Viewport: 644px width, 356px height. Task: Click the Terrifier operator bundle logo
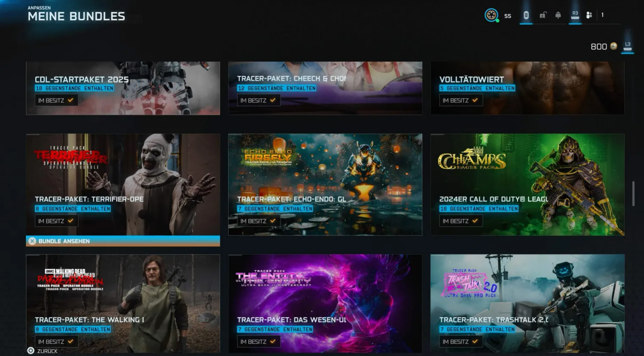pos(71,158)
